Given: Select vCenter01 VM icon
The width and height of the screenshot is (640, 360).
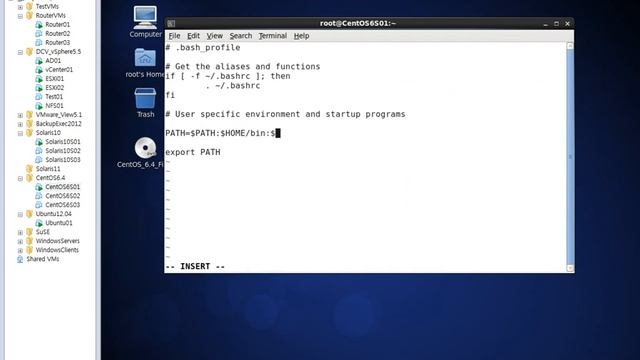Looking at the screenshot, I should click(39, 69).
